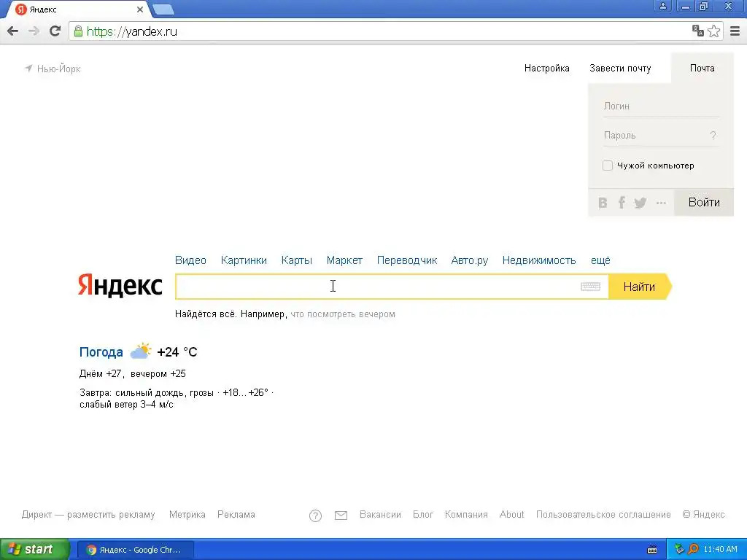
Task: Open Директ — разместить рекламу link
Action: pos(88,515)
